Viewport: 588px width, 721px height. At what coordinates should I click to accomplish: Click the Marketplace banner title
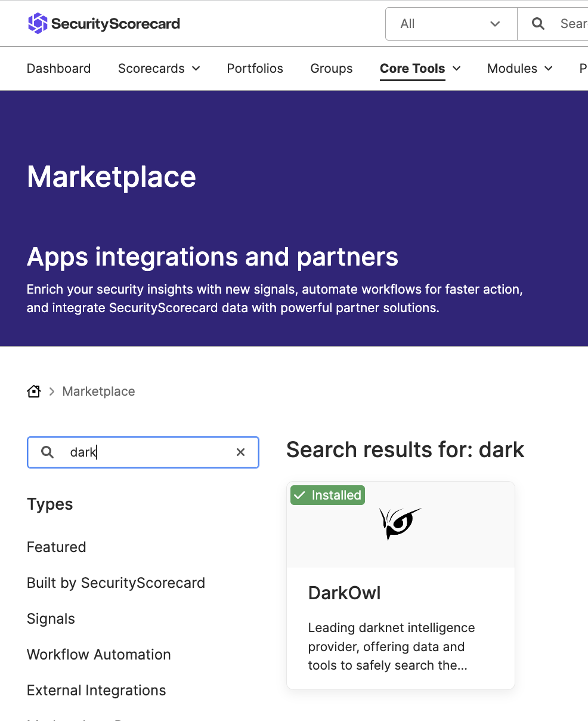(x=112, y=177)
